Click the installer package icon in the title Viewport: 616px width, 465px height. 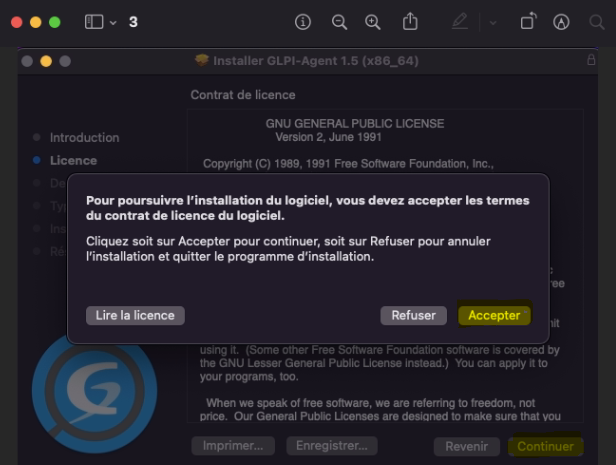(202, 60)
